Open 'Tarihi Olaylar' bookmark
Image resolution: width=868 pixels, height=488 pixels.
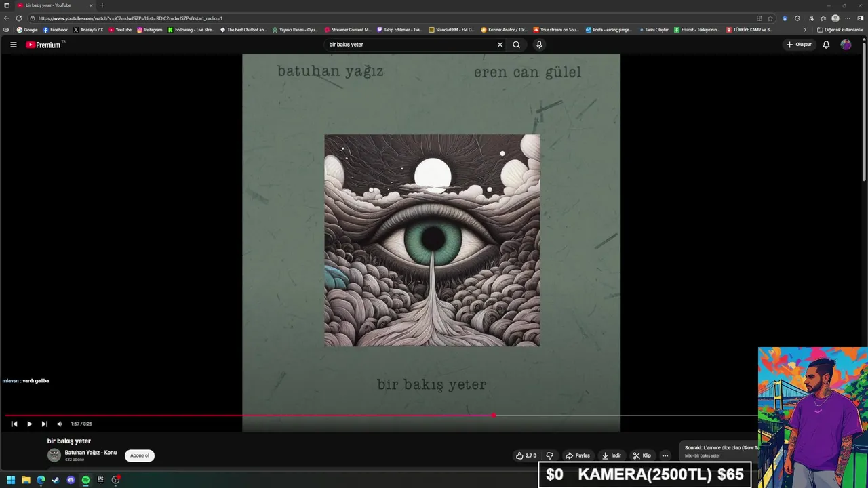coord(654,30)
